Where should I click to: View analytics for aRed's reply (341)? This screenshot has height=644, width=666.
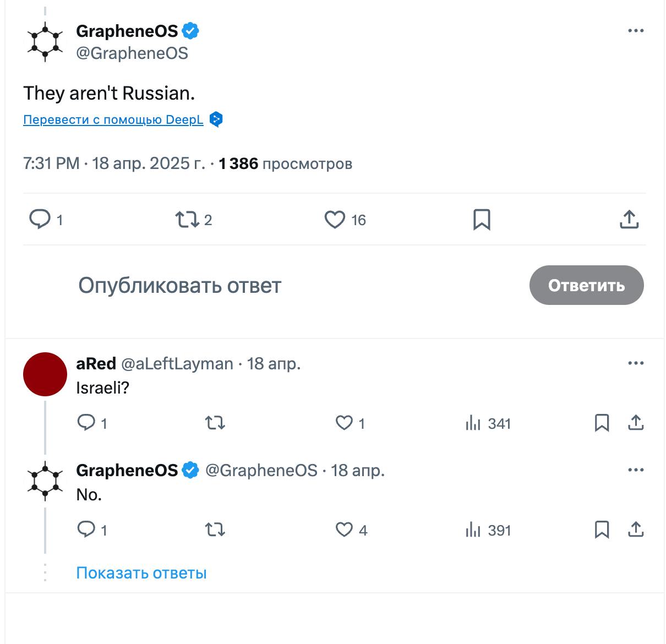click(x=488, y=423)
